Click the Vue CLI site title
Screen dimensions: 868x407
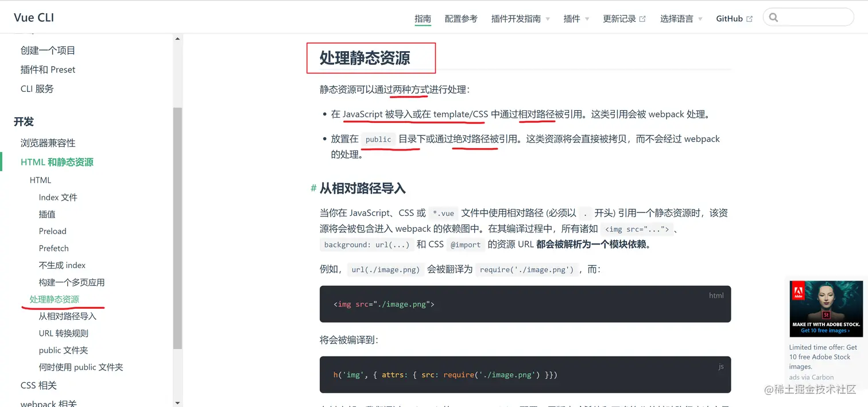(x=34, y=17)
